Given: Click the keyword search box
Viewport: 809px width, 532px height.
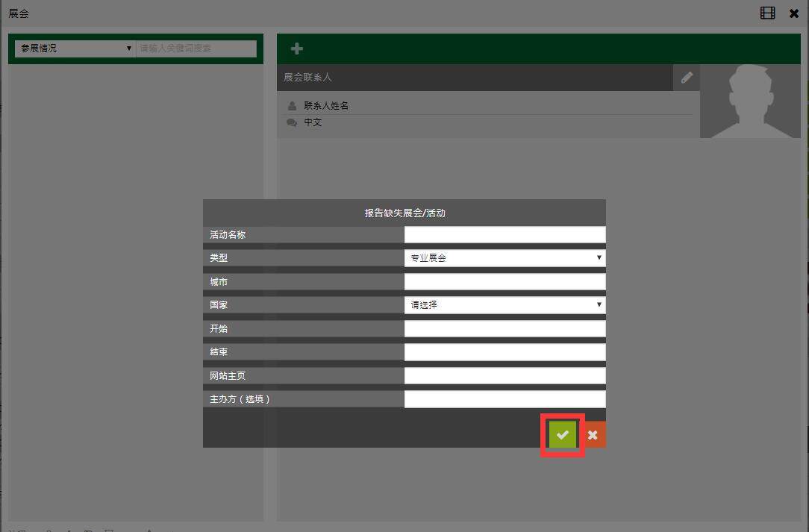Looking at the screenshot, I should [196, 48].
